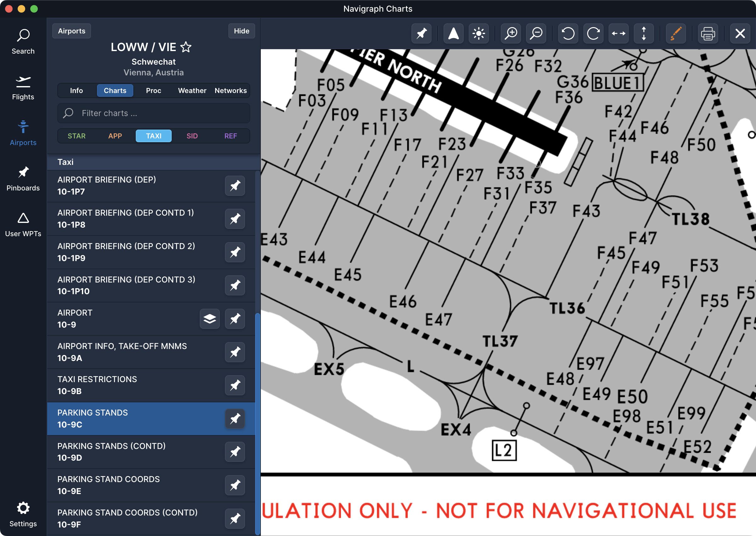The image size is (756, 536).
Task: Click the Airports back button
Action: click(x=72, y=31)
